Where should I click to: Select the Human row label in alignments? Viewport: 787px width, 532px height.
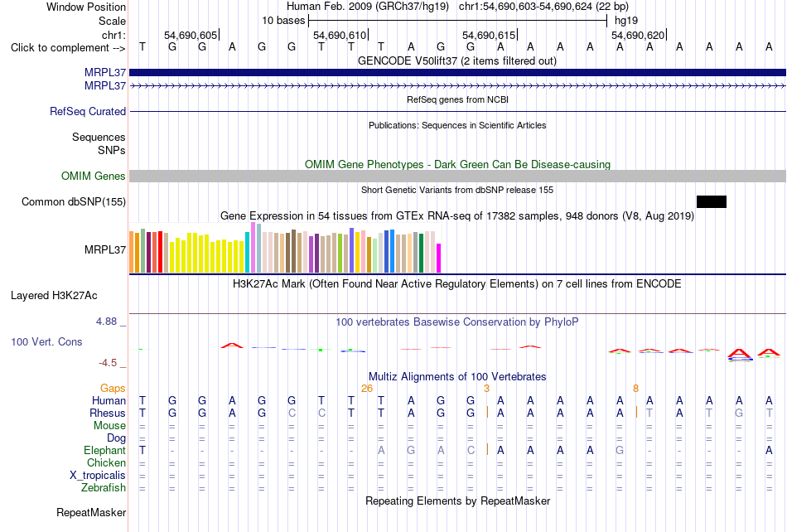(109, 400)
